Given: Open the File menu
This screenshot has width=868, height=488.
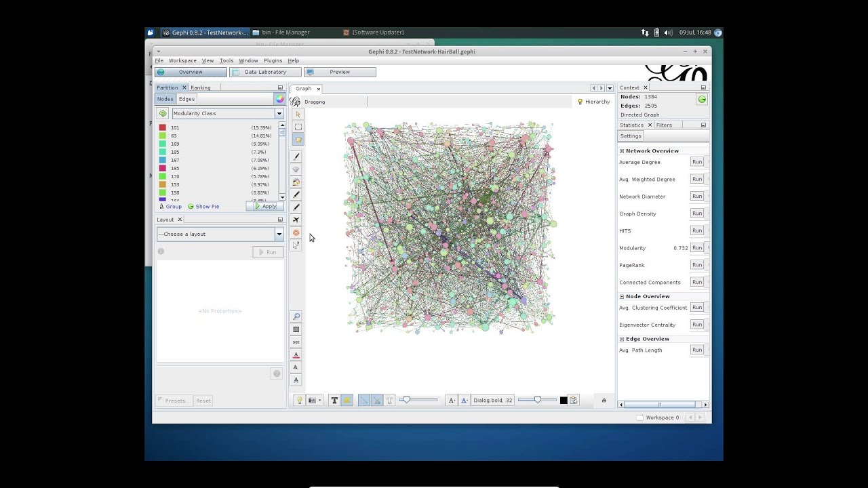Looking at the screenshot, I should [x=159, y=60].
